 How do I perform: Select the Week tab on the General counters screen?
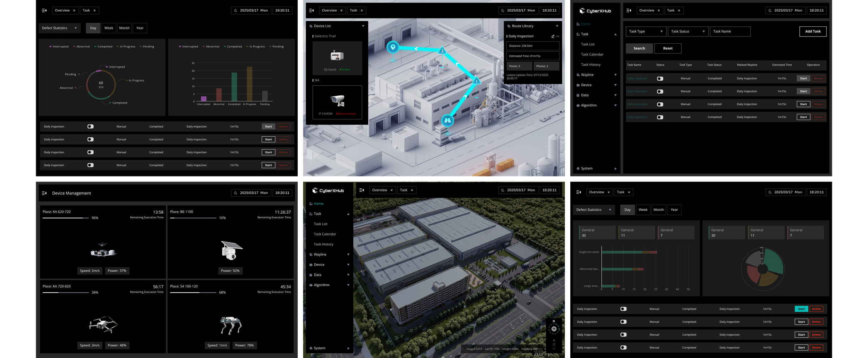[643, 210]
